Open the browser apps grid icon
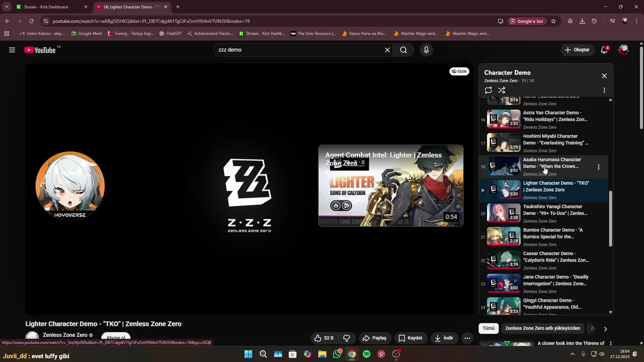The image size is (644, 362). click(x=7, y=34)
